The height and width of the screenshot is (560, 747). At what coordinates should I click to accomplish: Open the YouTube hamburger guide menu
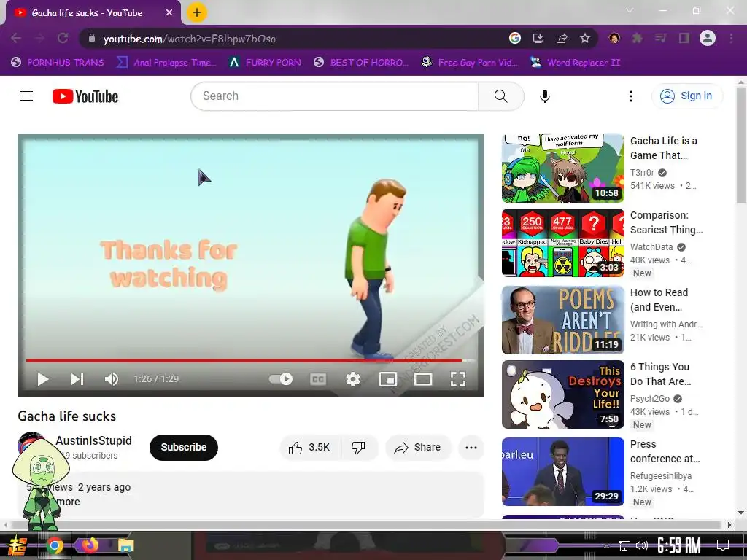(x=26, y=96)
